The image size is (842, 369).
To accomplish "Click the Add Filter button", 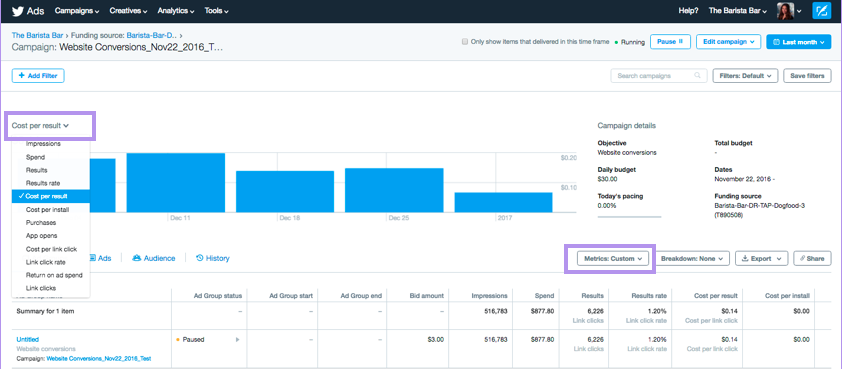I will coord(38,76).
